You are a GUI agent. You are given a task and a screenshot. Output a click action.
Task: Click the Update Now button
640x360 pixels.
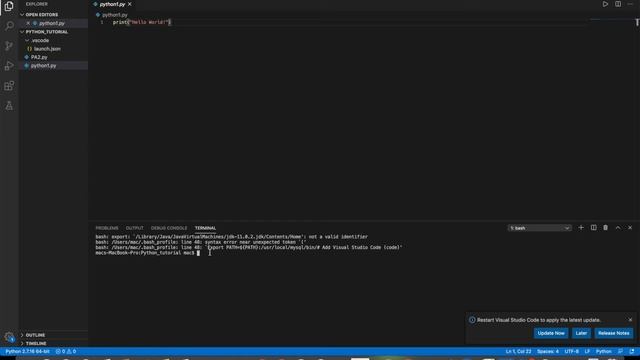[551, 333]
